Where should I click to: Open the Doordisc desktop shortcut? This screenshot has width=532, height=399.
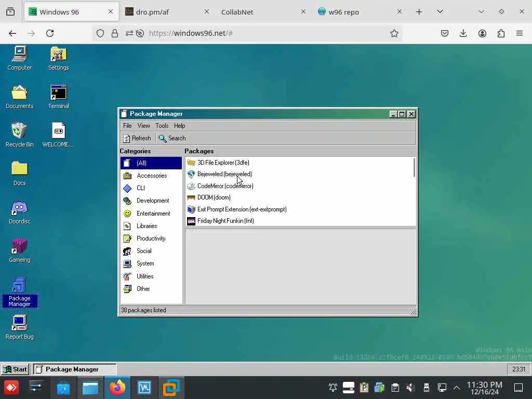[x=19, y=212]
